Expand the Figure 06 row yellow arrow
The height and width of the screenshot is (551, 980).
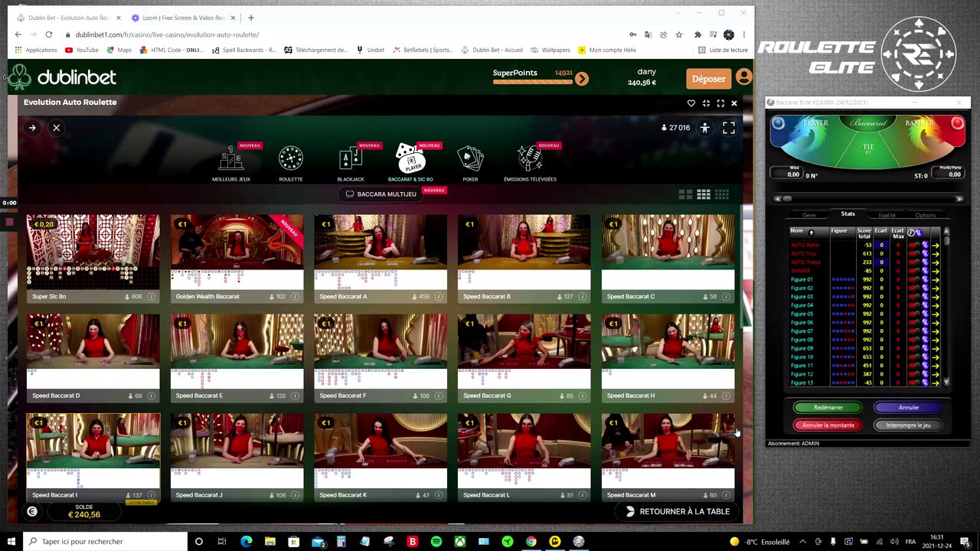936,323
